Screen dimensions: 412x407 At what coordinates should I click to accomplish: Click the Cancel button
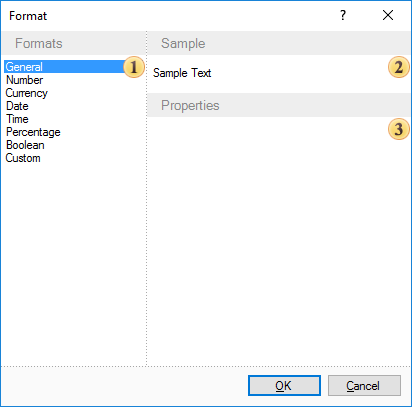point(364,386)
